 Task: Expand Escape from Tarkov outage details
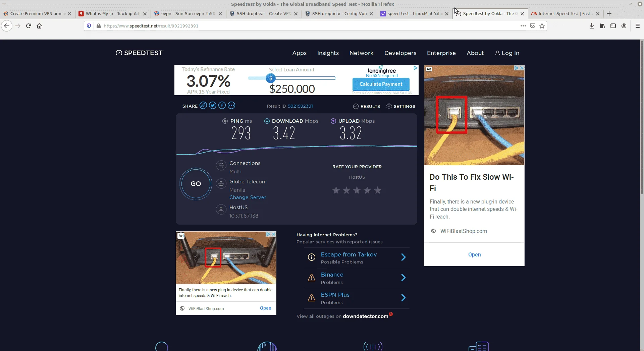(x=404, y=257)
